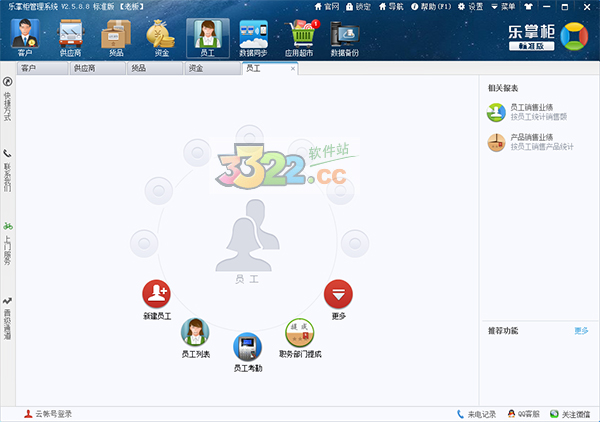Open the 资金 funds module icon

[161, 38]
